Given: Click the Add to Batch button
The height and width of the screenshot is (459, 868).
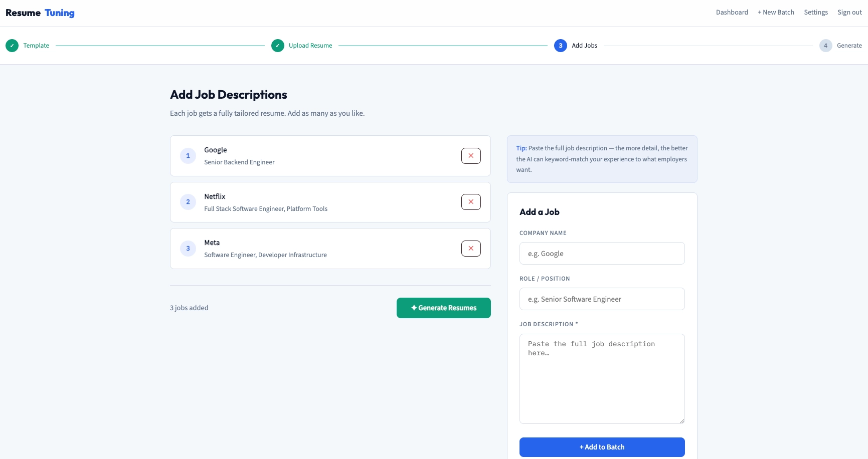Looking at the screenshot, I should (601, 447).
